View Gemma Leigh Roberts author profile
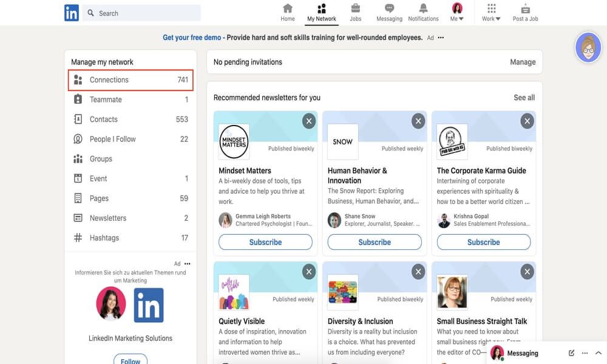This screenshot has width=607, height=364. (x=266, y=220)
